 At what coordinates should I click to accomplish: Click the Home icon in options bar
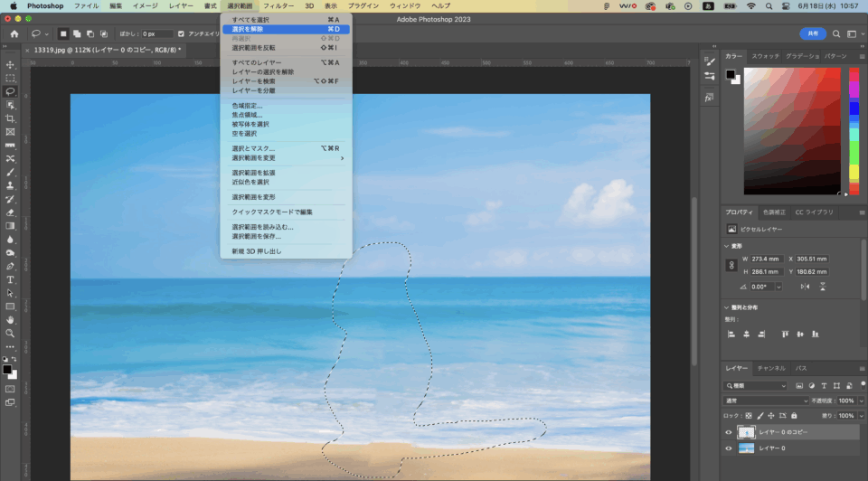[x=14, y=33]
